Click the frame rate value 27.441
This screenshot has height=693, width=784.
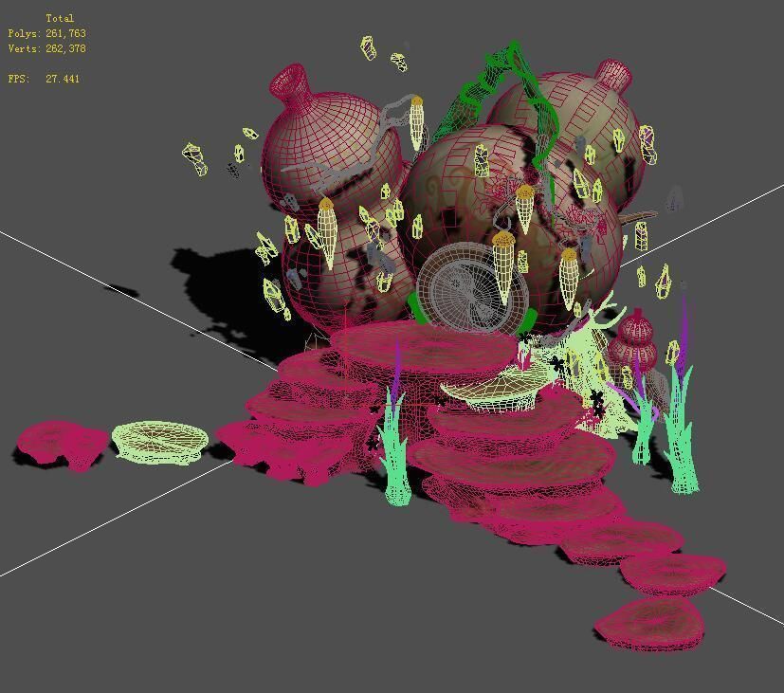click(x=63, y=79)
